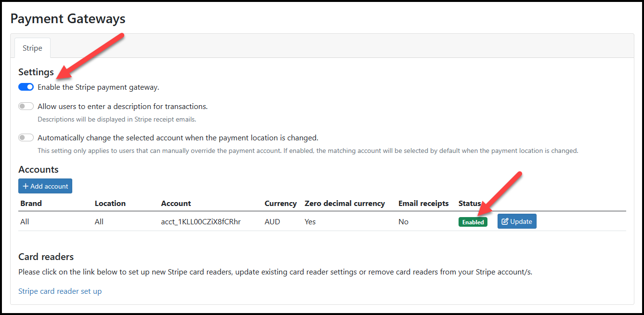Click the Zero decimal currency column header
Screen dimensions: 644x315
345,204
